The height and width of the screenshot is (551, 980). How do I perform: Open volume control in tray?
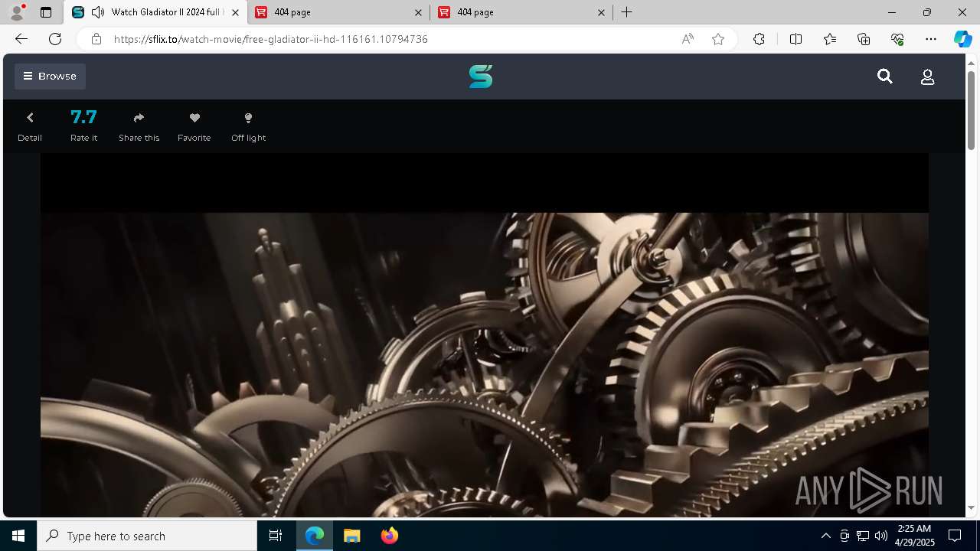point(880,536)
